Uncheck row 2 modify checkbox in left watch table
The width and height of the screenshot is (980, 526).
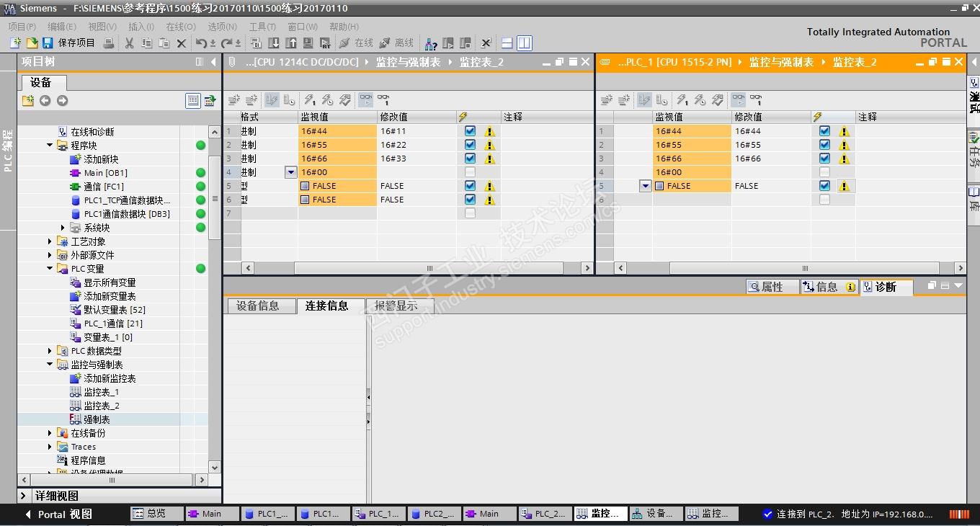[x=470, y=145]
